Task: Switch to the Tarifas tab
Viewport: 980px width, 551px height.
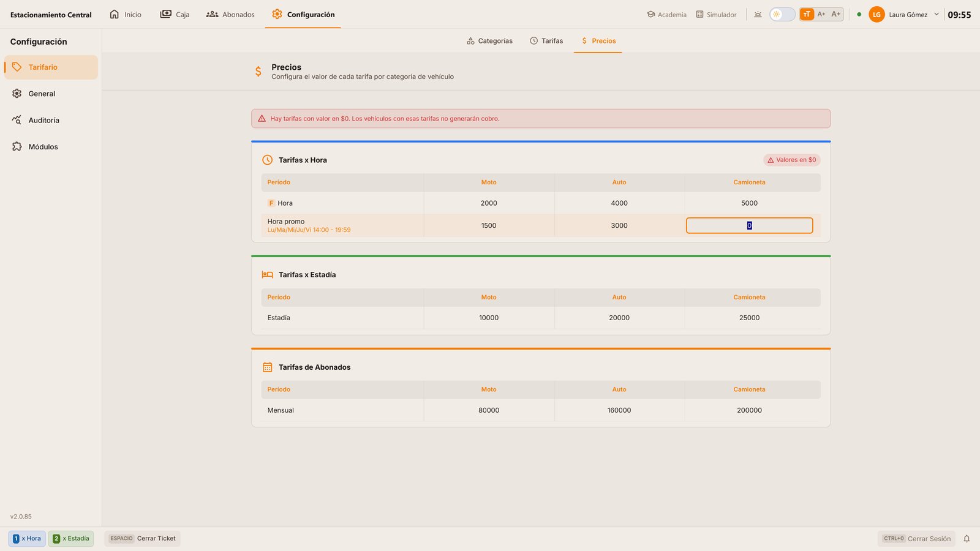Action: pos(546,41)
